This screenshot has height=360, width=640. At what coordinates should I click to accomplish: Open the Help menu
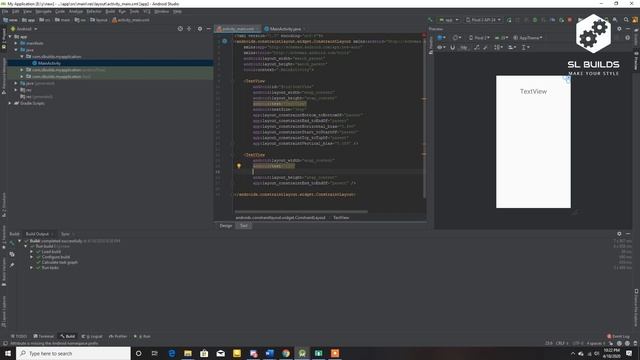click(x=177, y=11)
